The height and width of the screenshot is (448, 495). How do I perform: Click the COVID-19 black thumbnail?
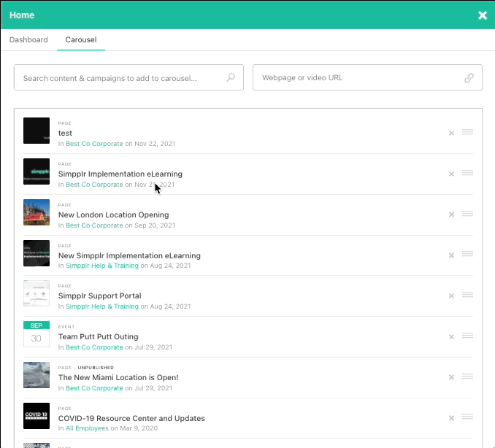37,416
